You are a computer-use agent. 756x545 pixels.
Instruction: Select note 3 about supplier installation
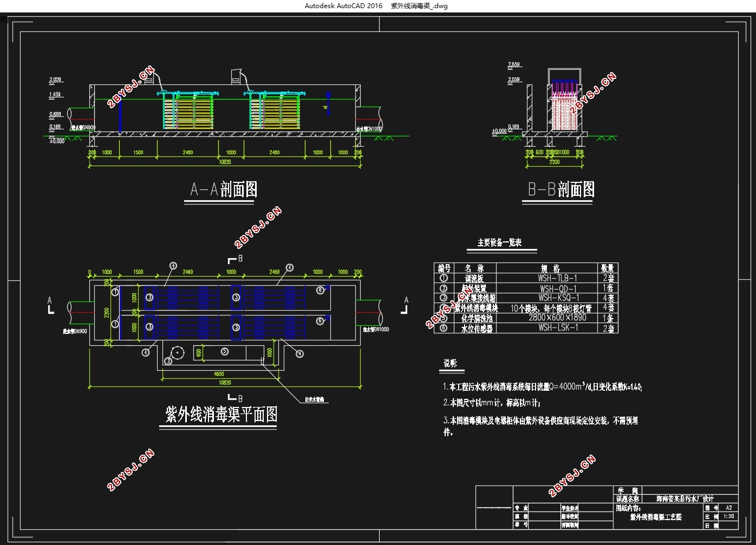540,425
